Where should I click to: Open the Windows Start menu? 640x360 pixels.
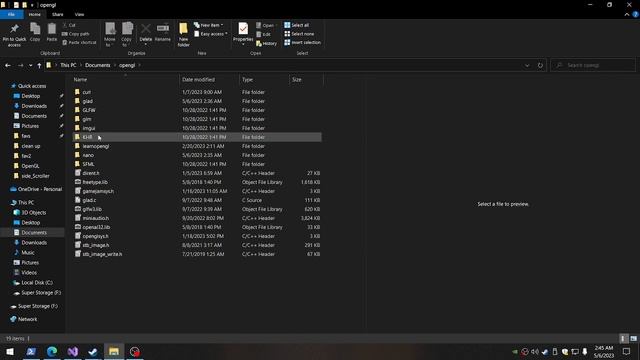10,351
